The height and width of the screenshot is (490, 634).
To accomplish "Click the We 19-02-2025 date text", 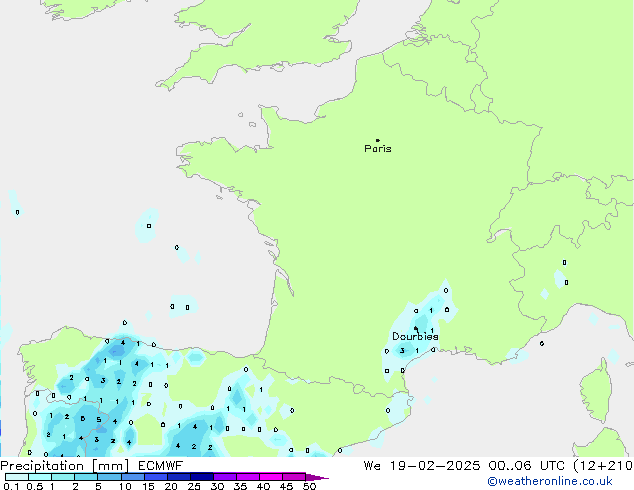I will point(422,466).
